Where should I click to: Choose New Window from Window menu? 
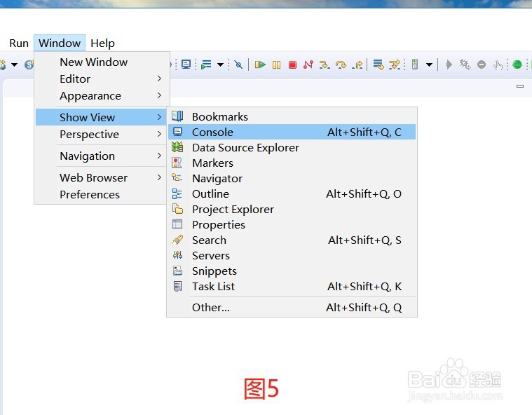pyautogui.click(x=102, y=62)
